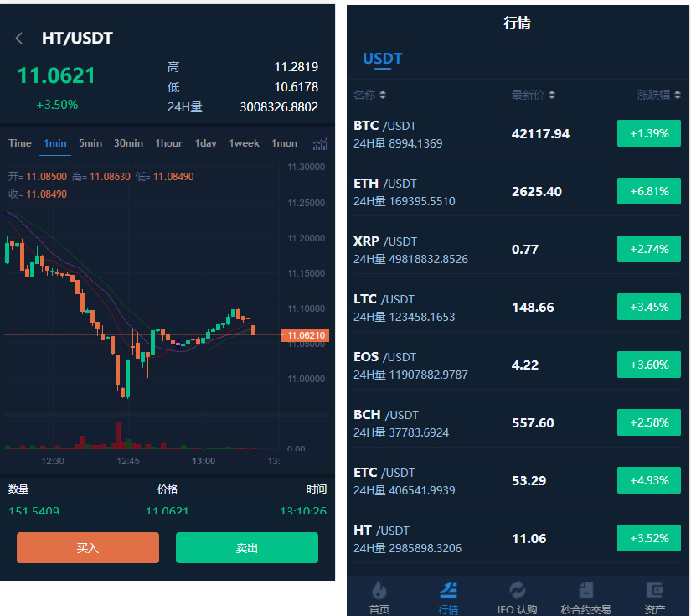Click the HT +3.52% change badge
Screen dimensions: 691x616
click(648, 538)
